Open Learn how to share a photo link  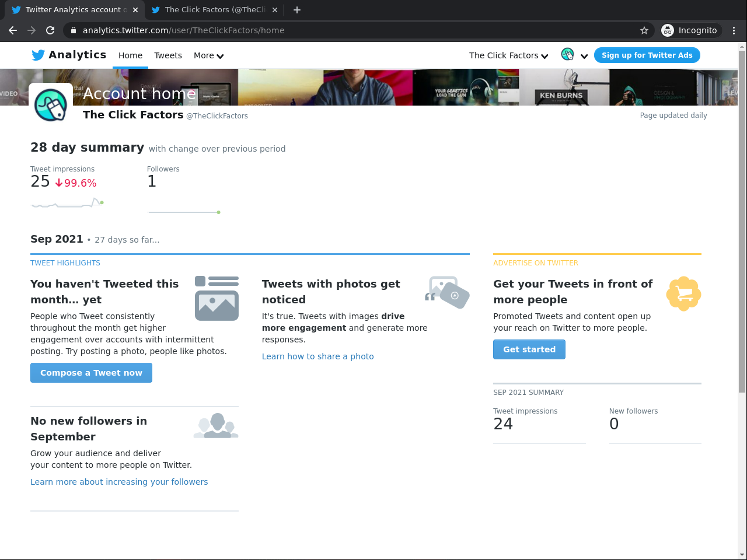click(318, 356)
